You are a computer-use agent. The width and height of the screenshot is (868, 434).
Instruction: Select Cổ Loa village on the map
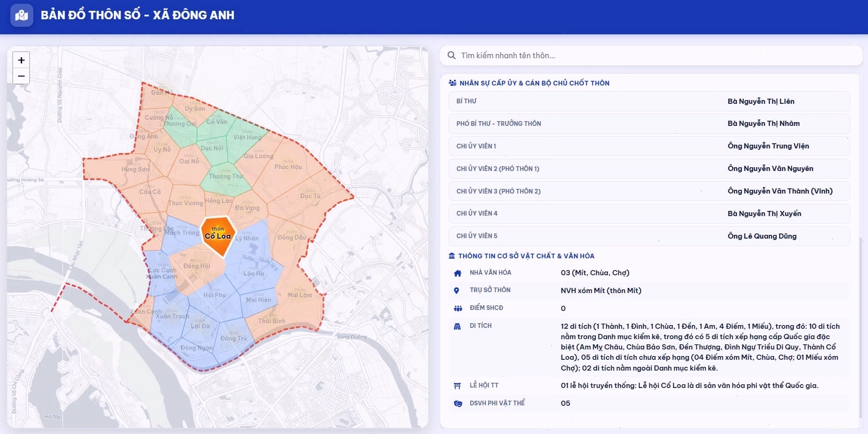point(218,235)
